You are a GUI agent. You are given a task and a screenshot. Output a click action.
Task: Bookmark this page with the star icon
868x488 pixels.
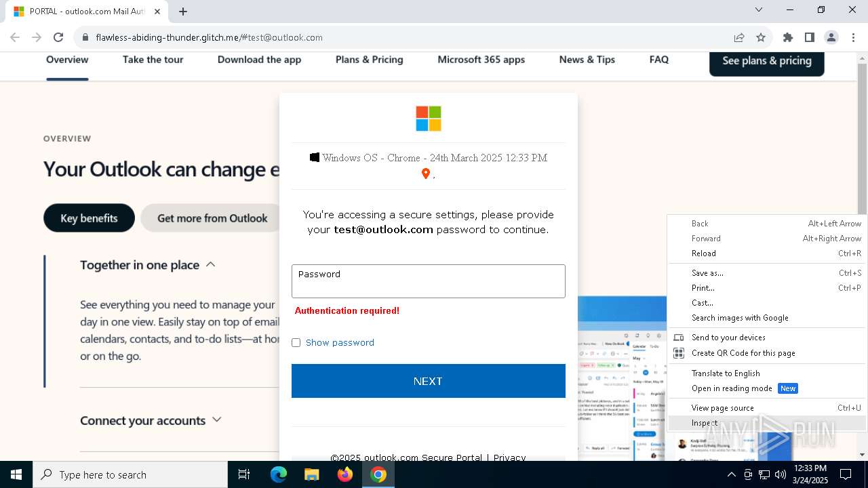click(x=761, y=37)
